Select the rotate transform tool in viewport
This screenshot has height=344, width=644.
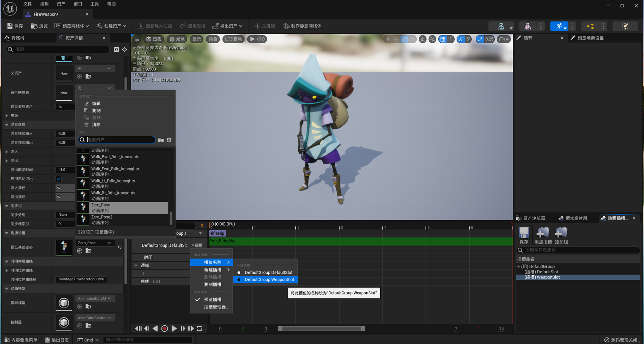[x=404, y=39]
